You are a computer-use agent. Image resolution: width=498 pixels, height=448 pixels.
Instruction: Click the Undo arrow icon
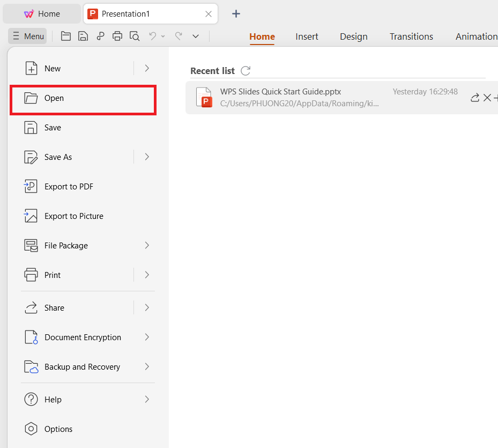point(153,36)
